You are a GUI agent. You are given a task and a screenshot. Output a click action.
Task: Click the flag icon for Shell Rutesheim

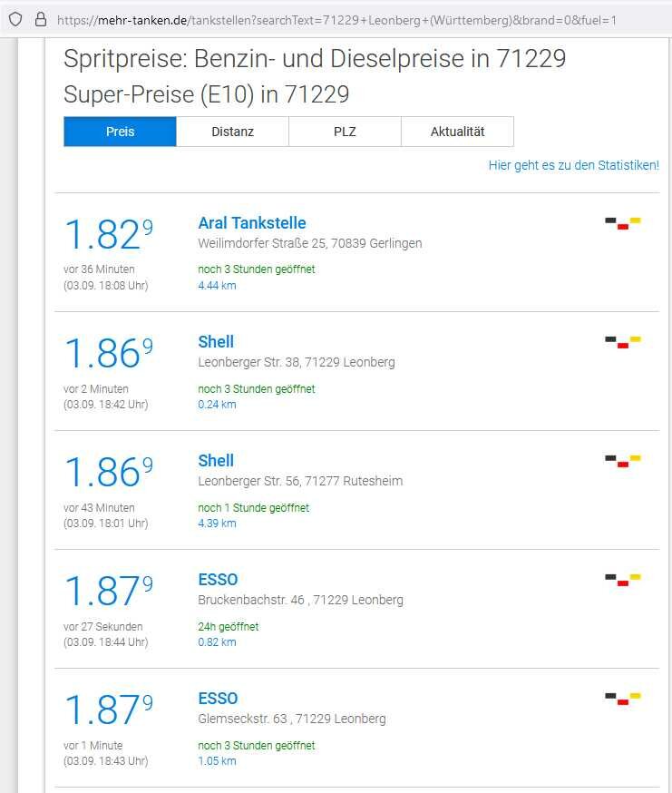pyautogui.click(x=623, y=460)
